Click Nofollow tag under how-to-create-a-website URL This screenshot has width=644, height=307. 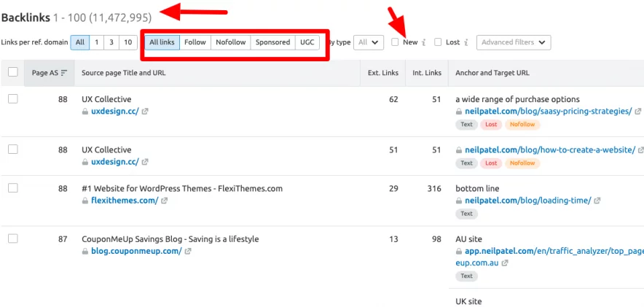(x=522, y=163)
